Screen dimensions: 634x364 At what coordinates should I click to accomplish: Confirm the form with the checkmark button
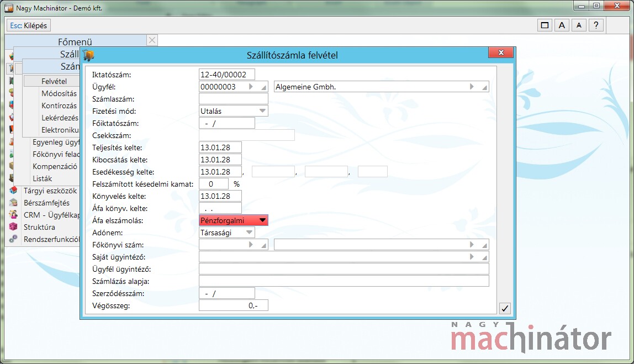click(x=505, y=309)
